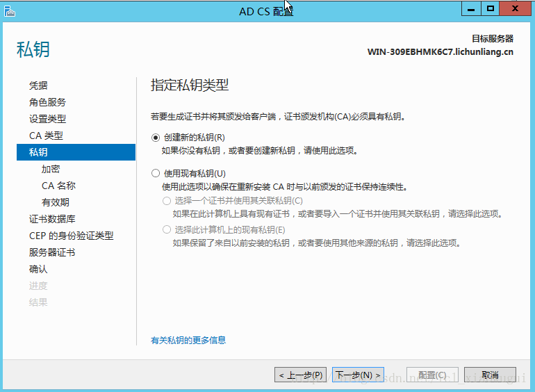Click the text '如果你没有私钥，或者要创建新私钥，请使用此选项。'
535x392 pixels.
tap(260, 150)
